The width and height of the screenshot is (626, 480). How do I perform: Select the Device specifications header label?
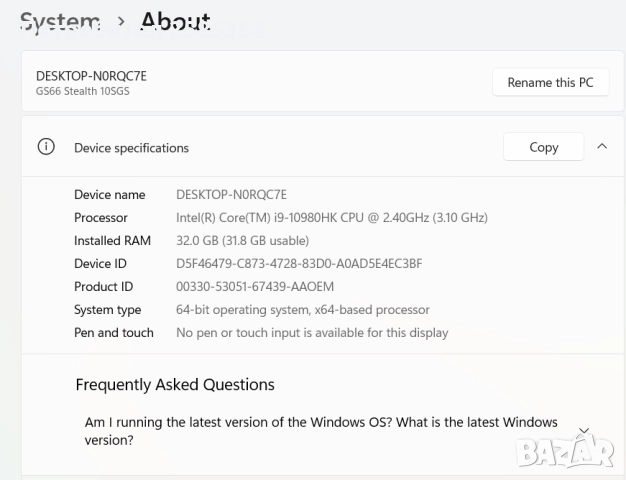pos(131,148)
